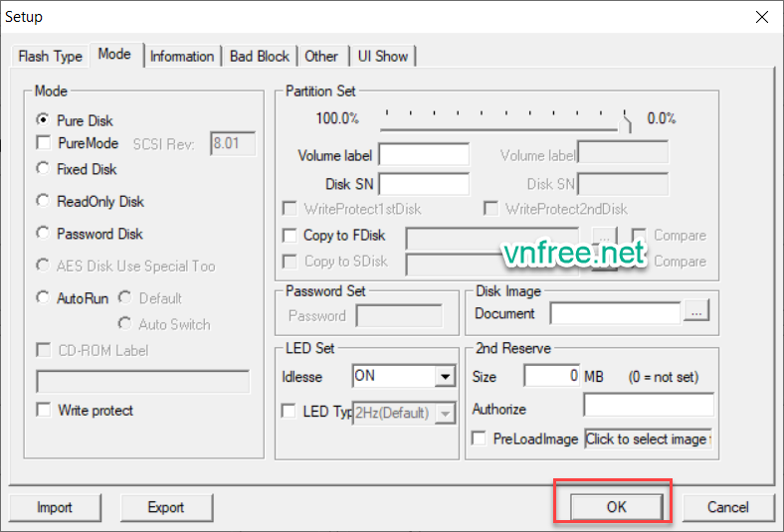Click the Disk Image browse button
Viewport: 784px width, 532px height.
click(695, 312)
